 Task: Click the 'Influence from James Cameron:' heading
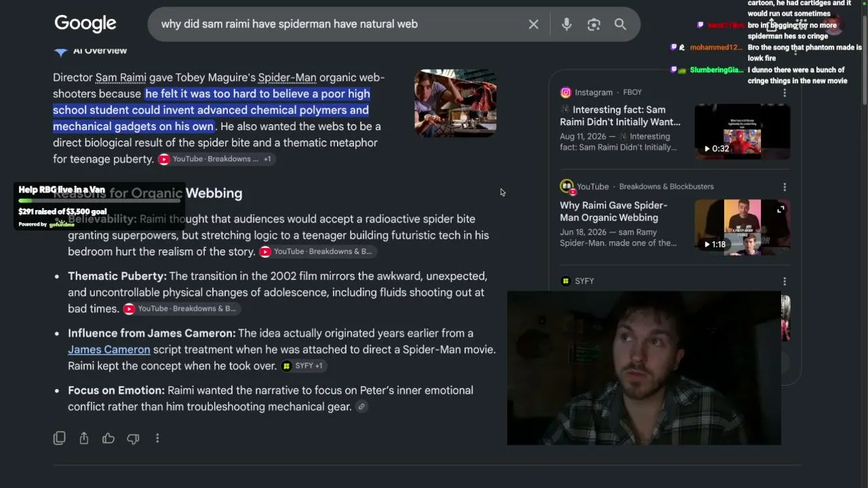[x=152, y=333]
